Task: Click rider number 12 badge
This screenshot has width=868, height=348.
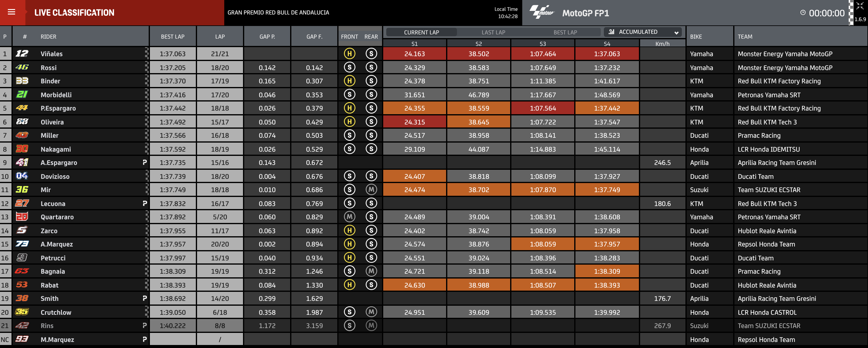Action: [22, 53]
